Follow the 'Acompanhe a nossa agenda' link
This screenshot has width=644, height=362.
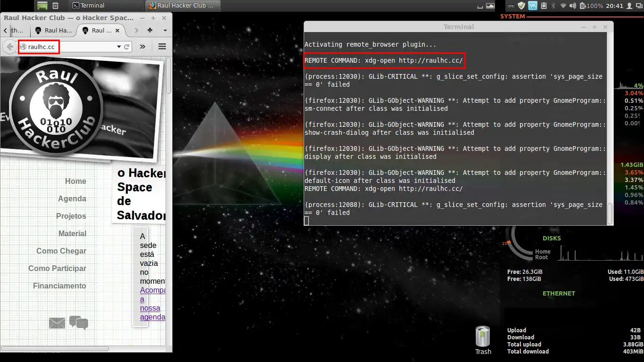pyautogui.click(x=153, y=304)
